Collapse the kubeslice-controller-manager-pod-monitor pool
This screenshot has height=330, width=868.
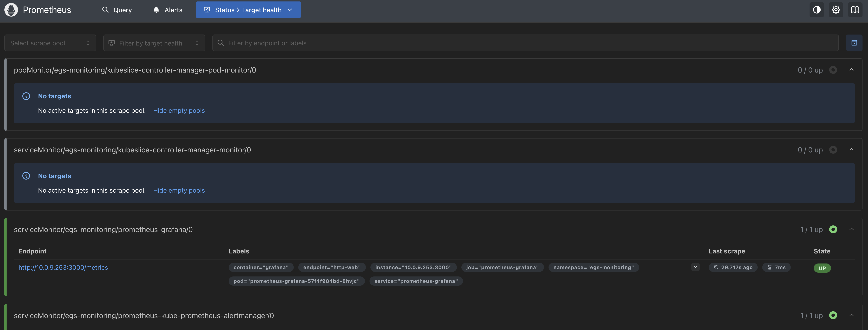[852, 70]
